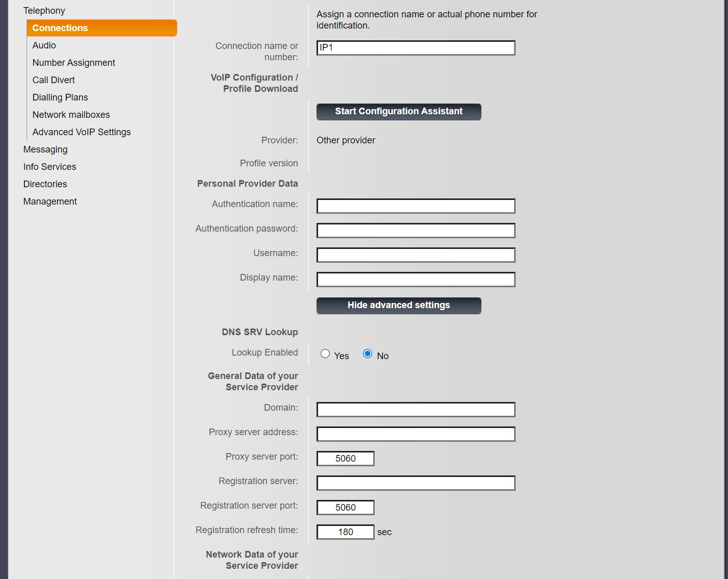The width and height of the screenshot is (728, 579).
Task: Click Start Configuration Assistant button
Action: (x=399, y=112)
